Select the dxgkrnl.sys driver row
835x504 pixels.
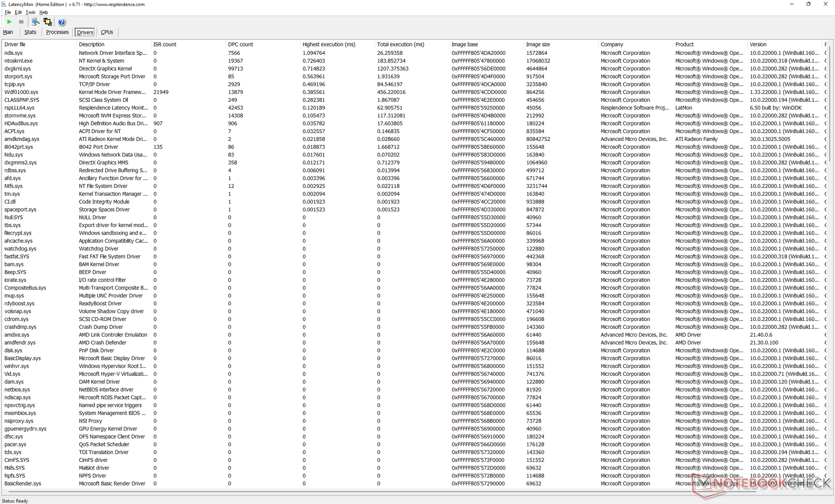click(17, 69)
